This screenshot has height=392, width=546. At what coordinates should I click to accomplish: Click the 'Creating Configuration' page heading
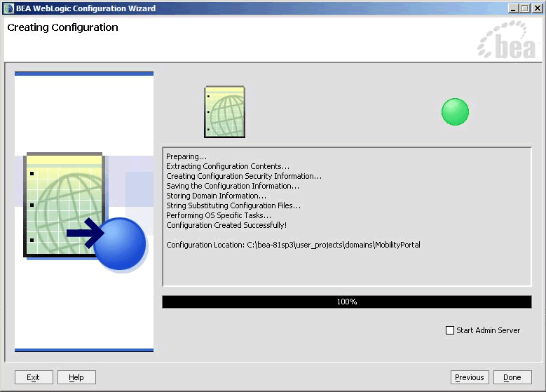62,27
